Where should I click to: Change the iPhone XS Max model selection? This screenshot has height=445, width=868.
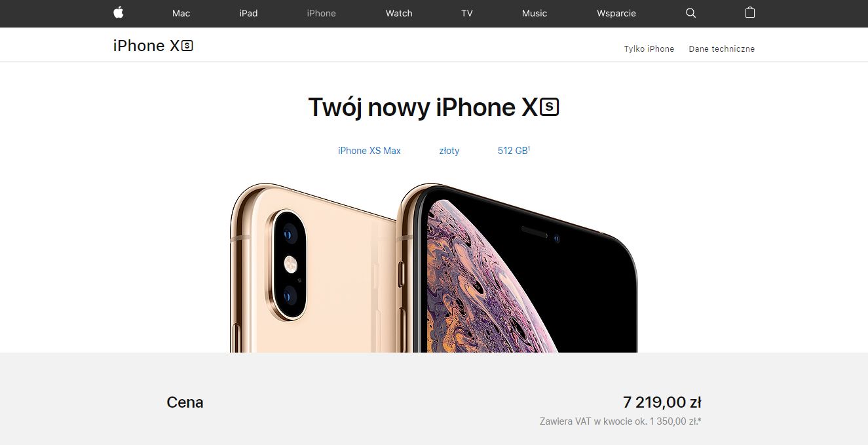tap(369, 151)
